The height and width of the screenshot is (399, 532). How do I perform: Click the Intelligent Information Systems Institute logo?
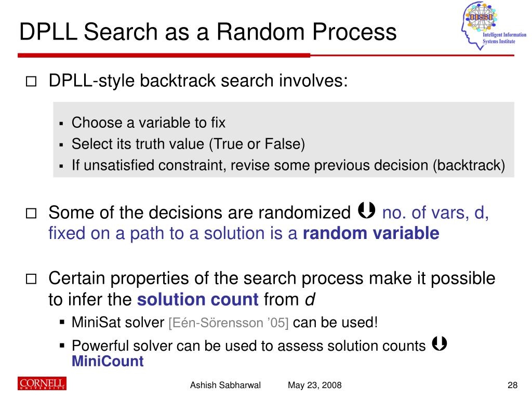(x=494, y=25)
